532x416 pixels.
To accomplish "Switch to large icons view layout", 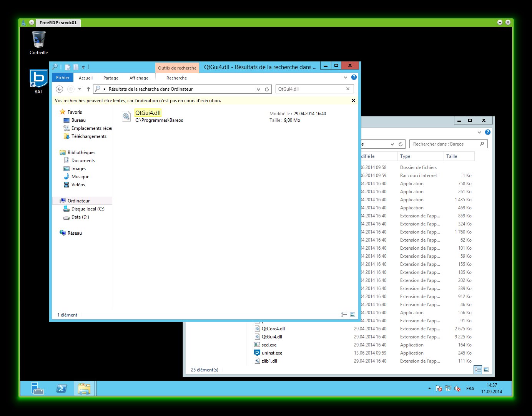I will point(352,315).
